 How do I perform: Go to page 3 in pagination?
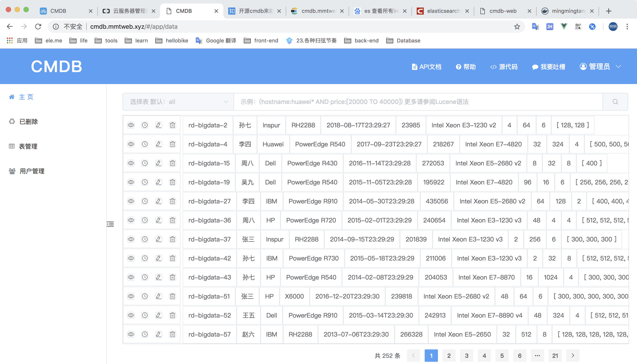466,356
